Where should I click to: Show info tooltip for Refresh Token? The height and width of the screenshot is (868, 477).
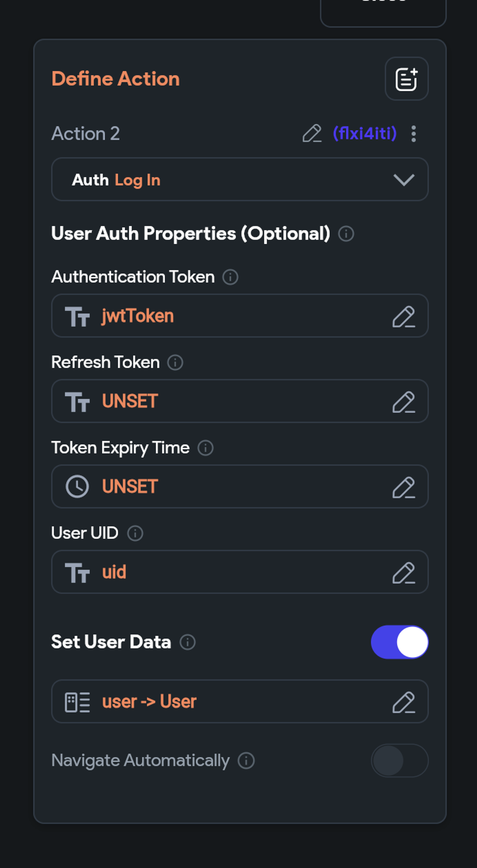tap(175, 363)
